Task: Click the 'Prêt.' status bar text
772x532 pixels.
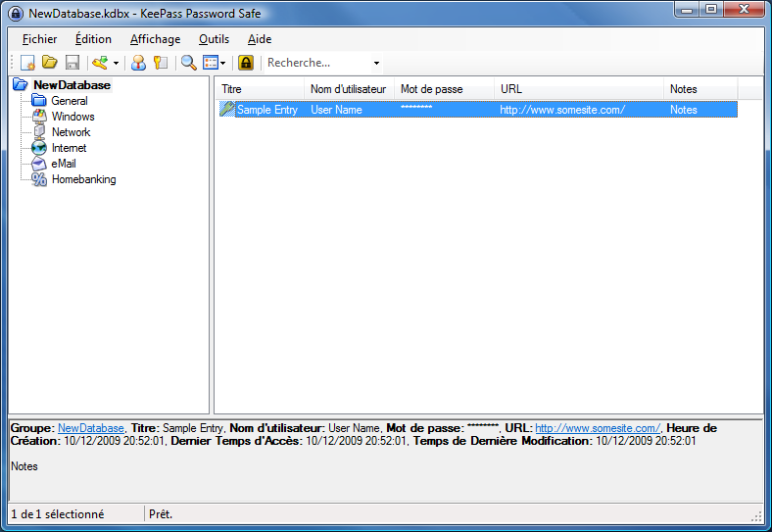Action: pos(161,514)
